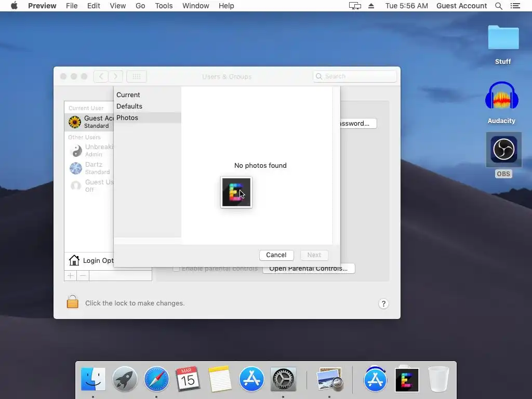The width and height of the screenshot is (532, 399).
Task: Click the 'No photos found' message
Action: (x=260, y=166)
